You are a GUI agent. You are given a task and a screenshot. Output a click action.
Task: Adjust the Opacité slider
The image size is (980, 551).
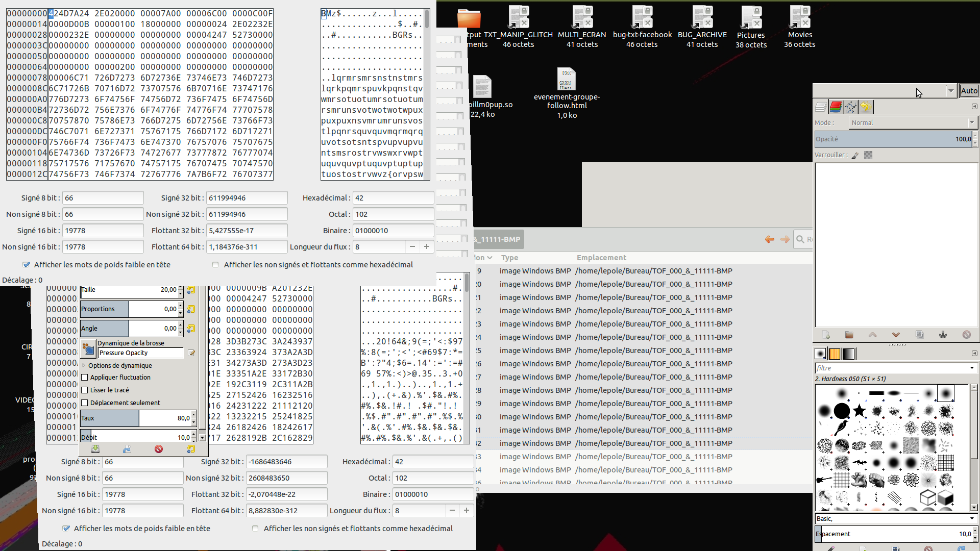tap(893, 139)
